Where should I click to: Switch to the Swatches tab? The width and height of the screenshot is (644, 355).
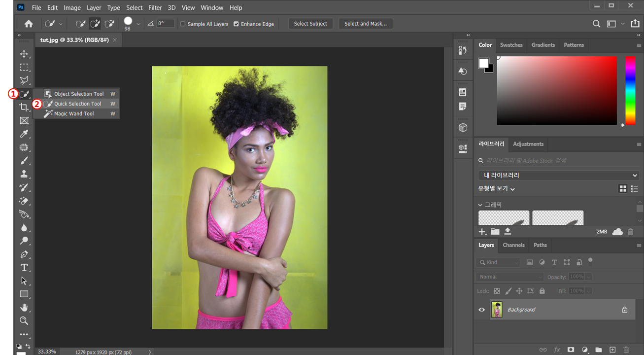pyautogui.click(x=511, y=45)
